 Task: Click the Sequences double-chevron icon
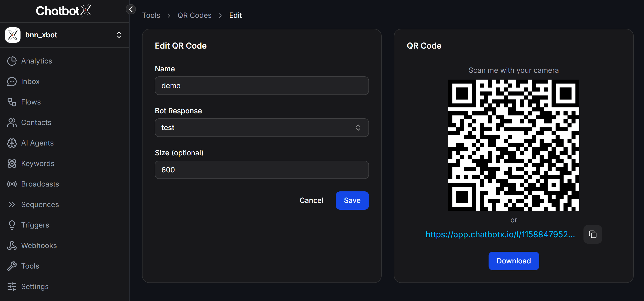pos(12,205)
